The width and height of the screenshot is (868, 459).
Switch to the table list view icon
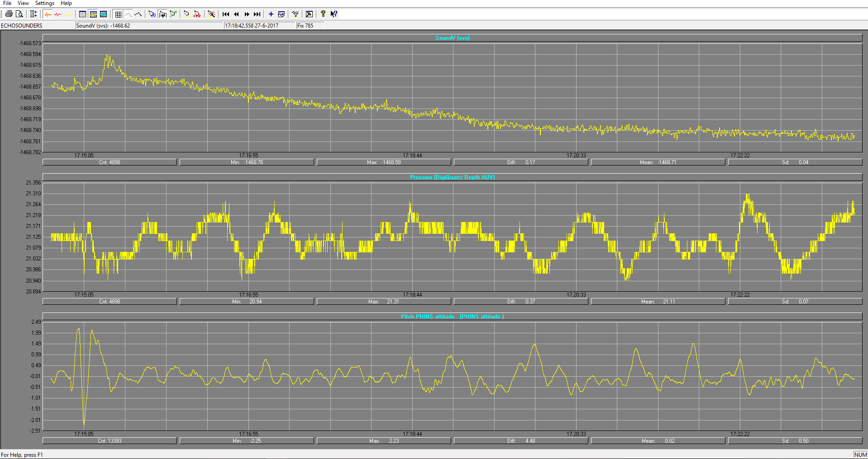click(82, 14)
